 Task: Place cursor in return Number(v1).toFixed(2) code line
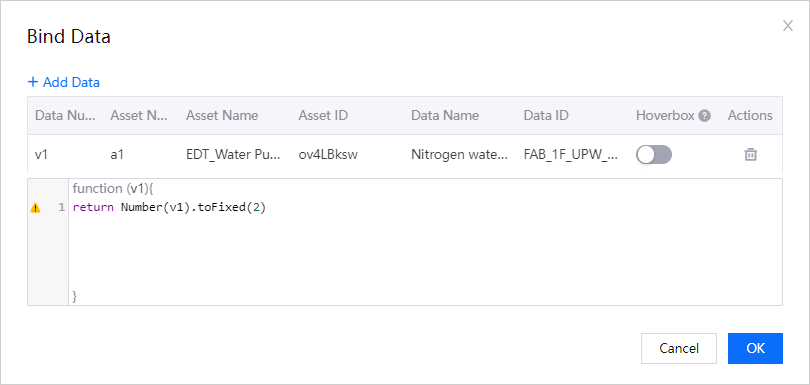(169, 208)
